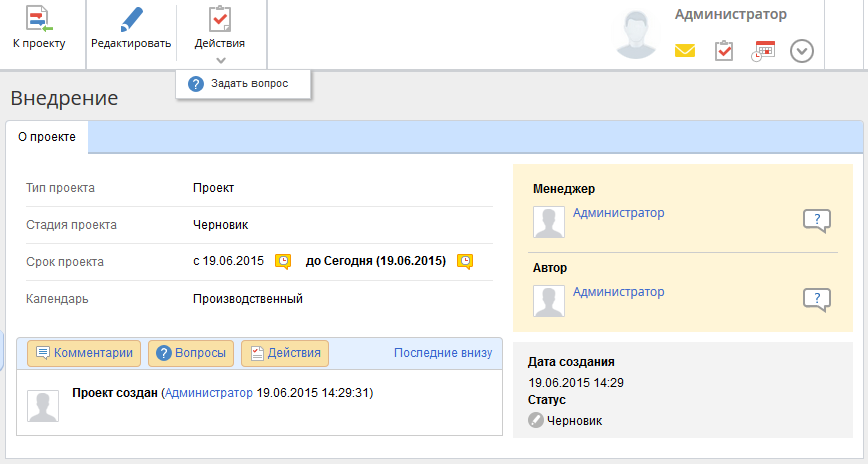Open the tasks clipboard icon in header

tap(725, 51)
